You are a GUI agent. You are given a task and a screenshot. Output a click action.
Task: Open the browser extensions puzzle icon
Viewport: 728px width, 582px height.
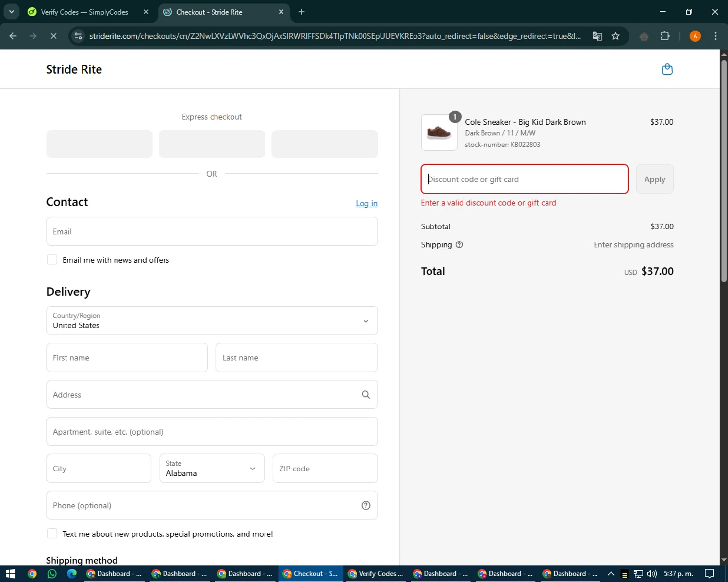(x=664, y=36)
